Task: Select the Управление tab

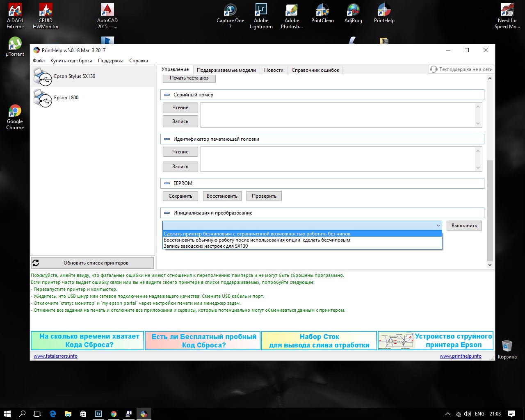Action: tap(175, 69)
